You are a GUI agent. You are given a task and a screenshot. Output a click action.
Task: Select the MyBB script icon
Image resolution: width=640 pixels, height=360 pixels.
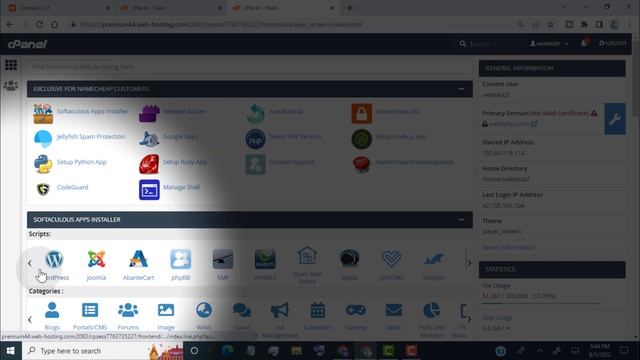pyautogui.click(x=349, y=259)
